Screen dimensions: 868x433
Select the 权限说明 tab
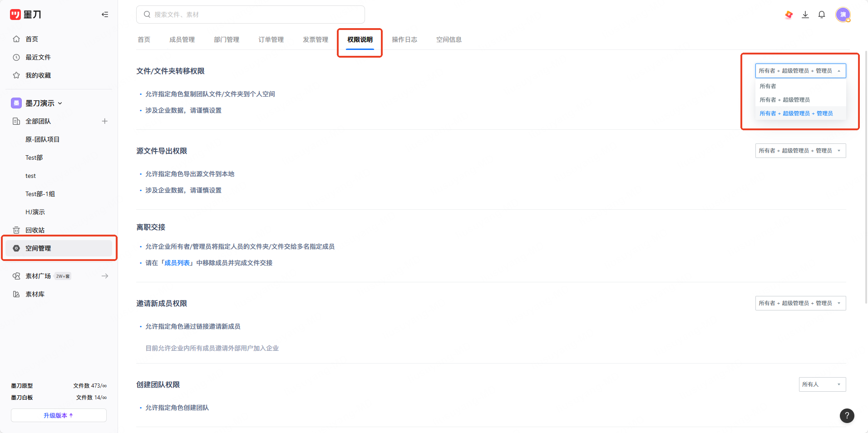(360, 39)
